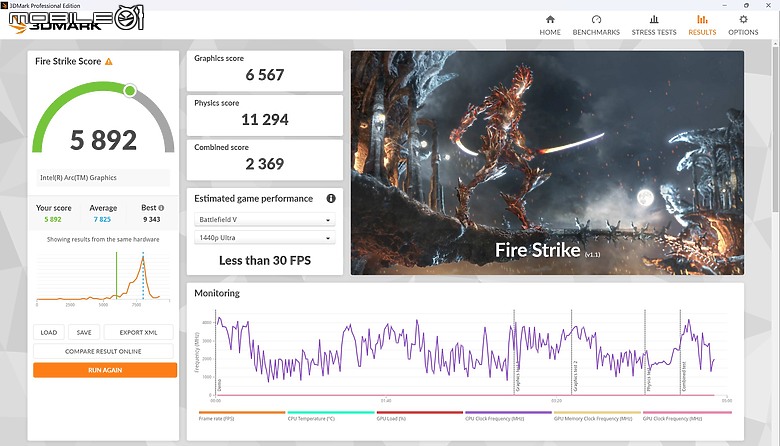Viewport: 780px width, 446px height.
Task: Switch to the STRESS TESTS tab
Action: (x=654, y=32)
